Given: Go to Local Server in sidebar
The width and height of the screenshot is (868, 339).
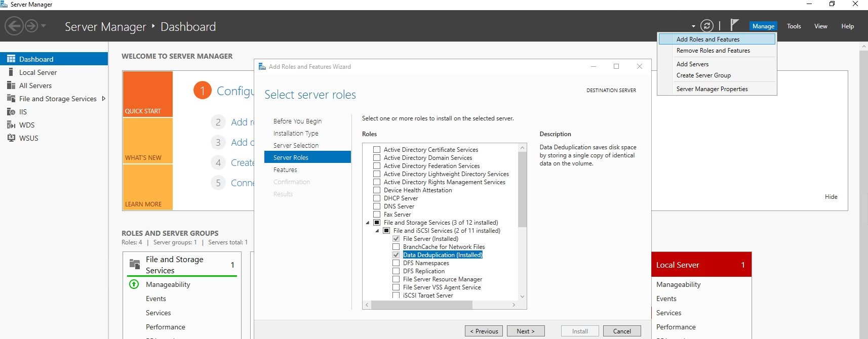Looking at the screenshot, I should coord(37,72).
